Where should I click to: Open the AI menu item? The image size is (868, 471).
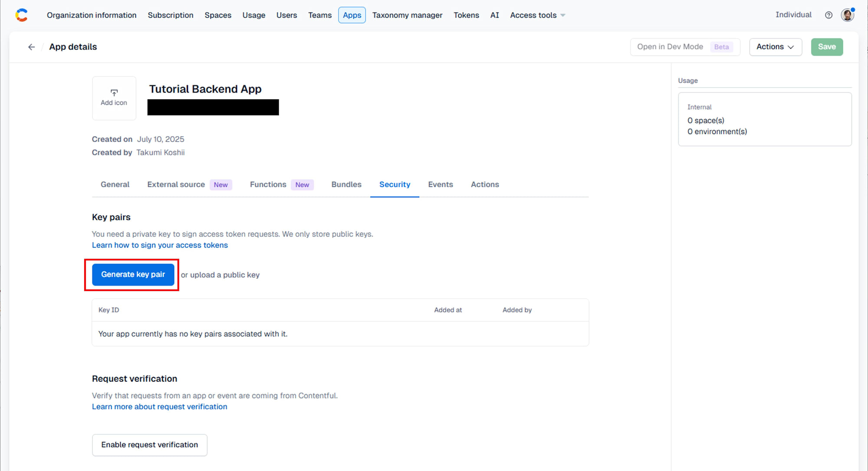point(494,15)
